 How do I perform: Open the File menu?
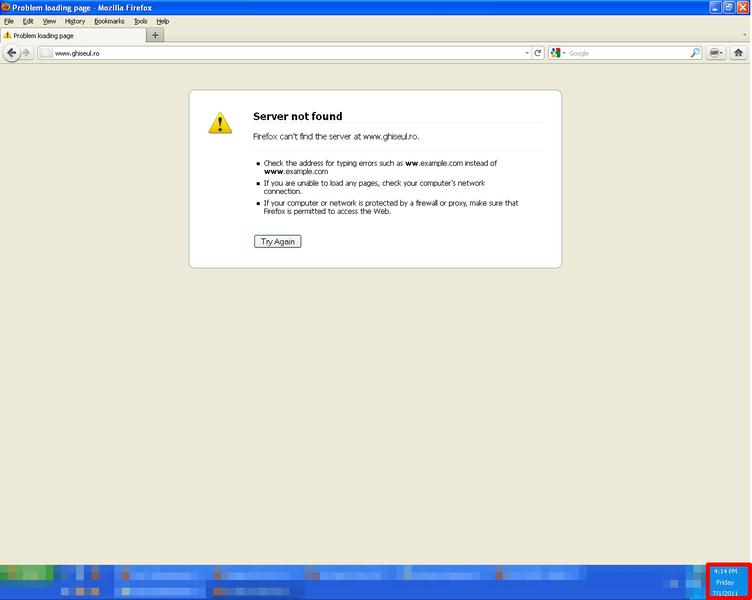(9, 21)
